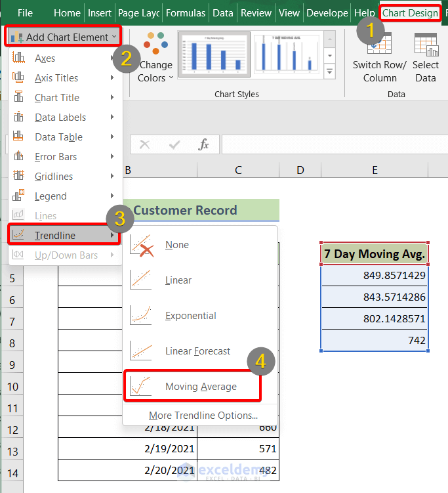Open the View tab
Viewport: 448px width, 493px height.
289,13
